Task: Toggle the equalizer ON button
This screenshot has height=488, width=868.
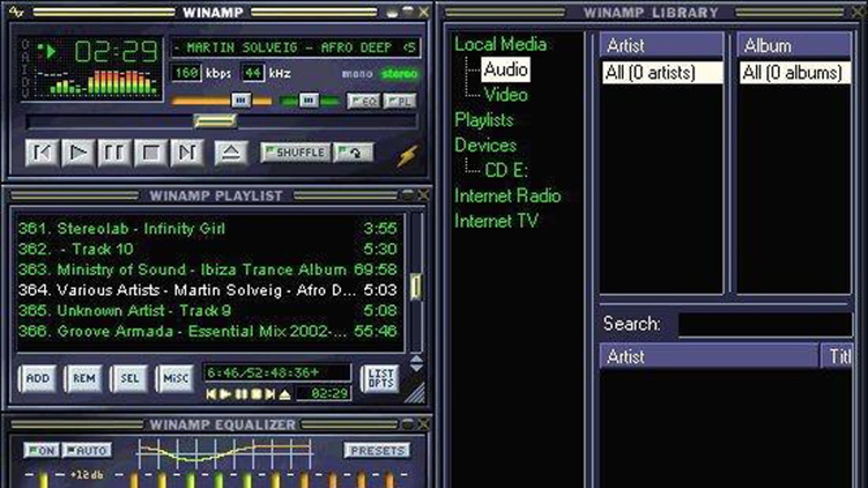Action: click(41, 450)
